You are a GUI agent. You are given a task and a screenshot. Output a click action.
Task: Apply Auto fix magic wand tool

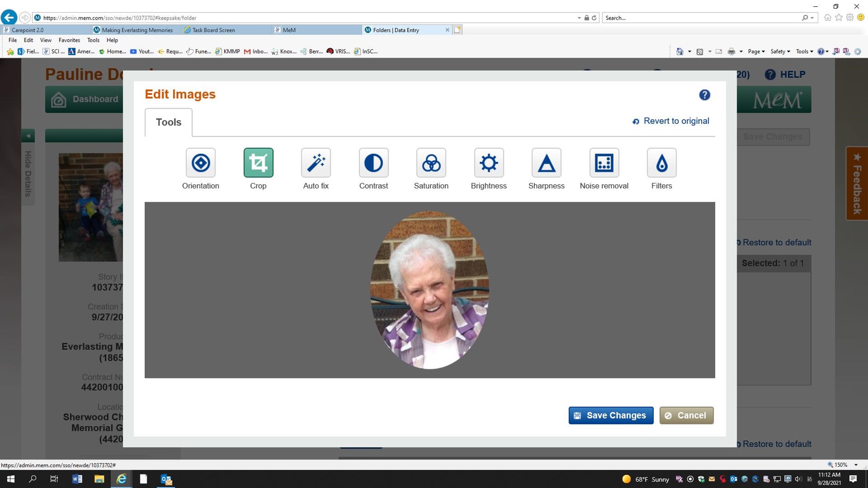pos(316,163)
